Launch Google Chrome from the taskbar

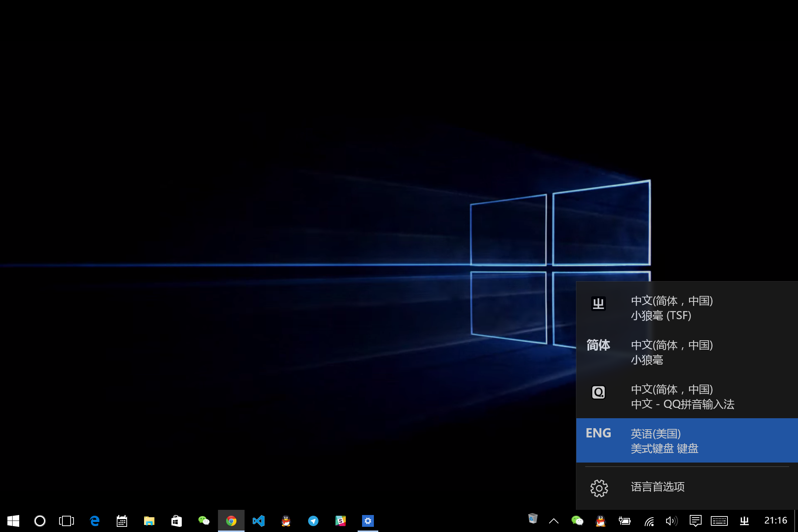[231, 521]
